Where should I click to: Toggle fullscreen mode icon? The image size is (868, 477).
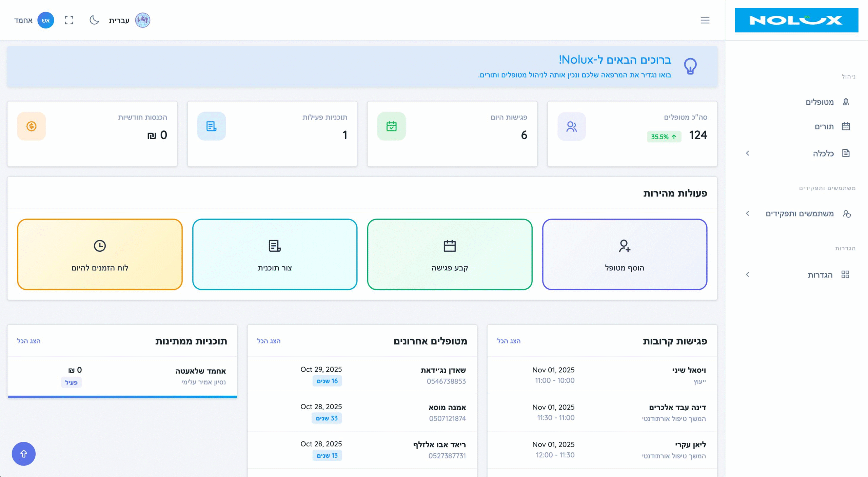69,20
